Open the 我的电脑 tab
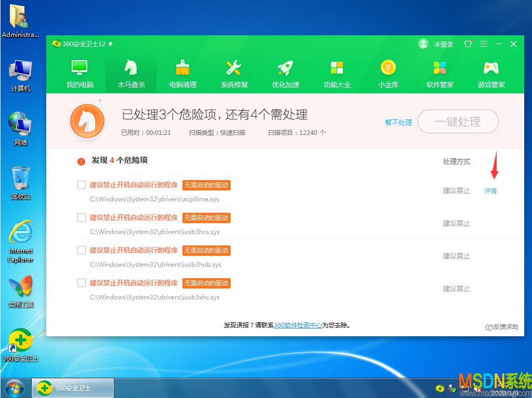 pos(80,74)
